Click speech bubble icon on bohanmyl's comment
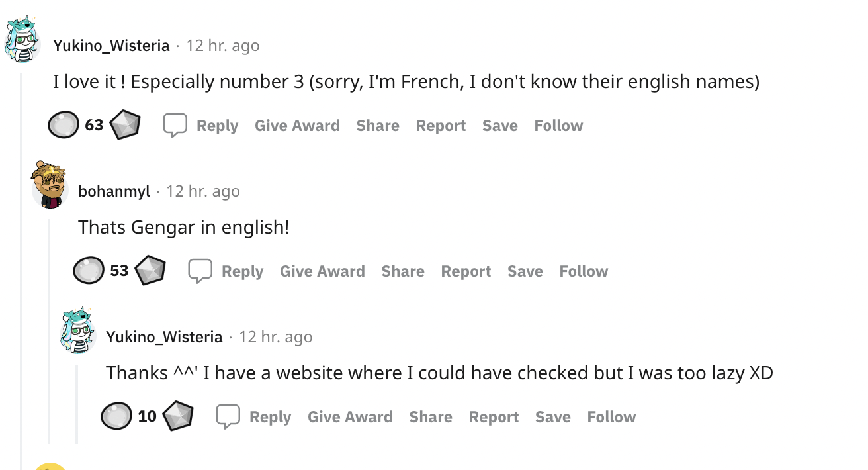 point(200,271)
